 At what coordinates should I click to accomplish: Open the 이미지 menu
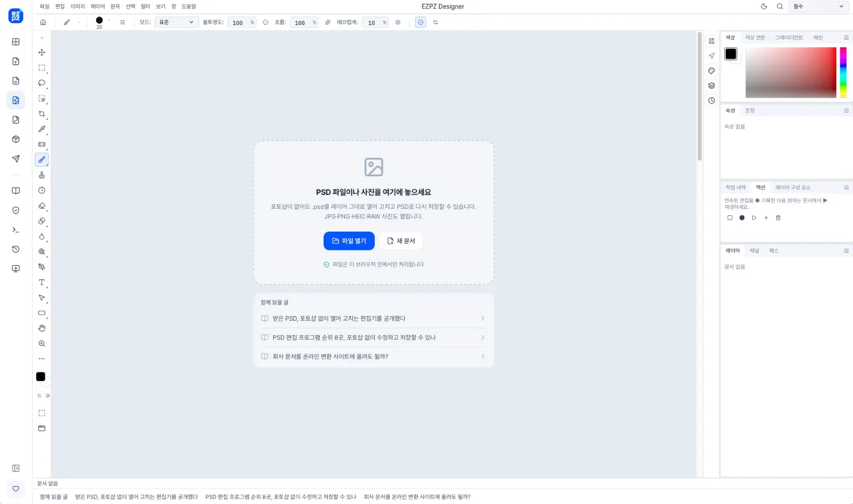click(78, 6)
